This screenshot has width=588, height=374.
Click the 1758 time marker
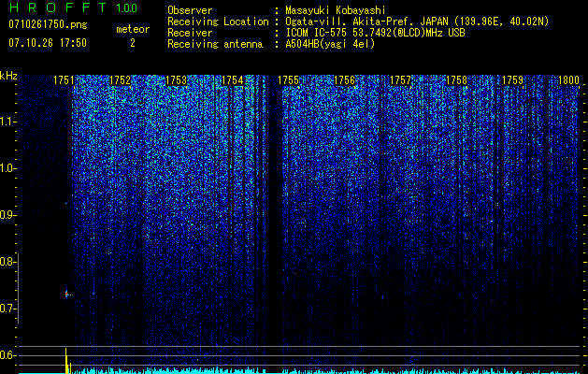point(457,80)
